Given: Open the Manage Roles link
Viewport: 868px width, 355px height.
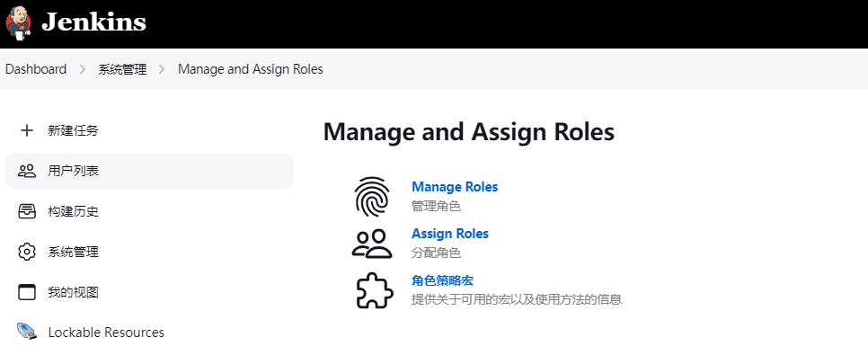Looking at the screenshot, I should click(x=455, y=187).
